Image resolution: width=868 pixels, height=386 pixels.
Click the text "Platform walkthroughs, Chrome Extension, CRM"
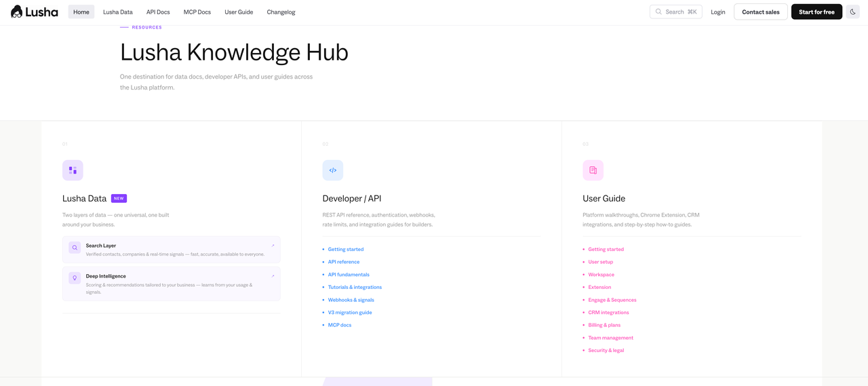641,215
